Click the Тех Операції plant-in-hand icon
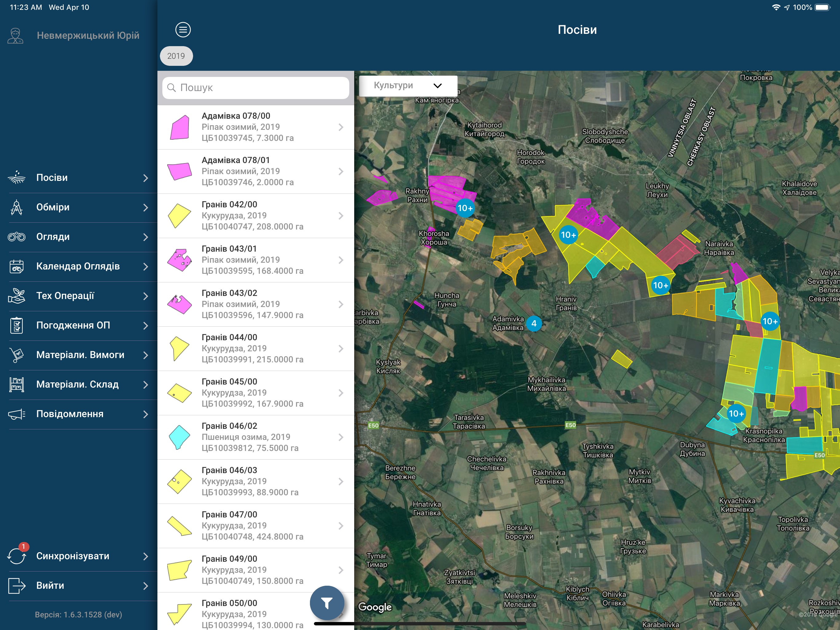Screen dimensions: 840x630 click(x=16, y=296)
